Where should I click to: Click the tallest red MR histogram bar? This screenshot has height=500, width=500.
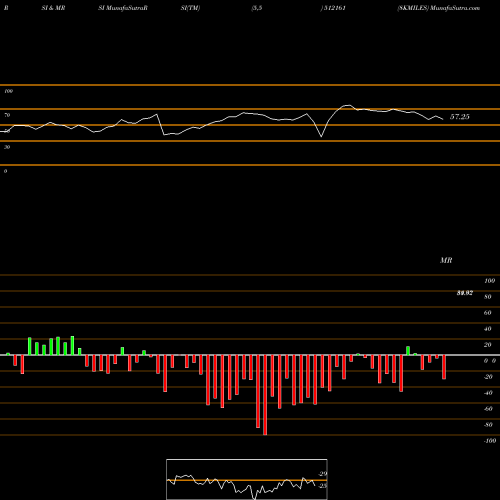coord(265,395)
